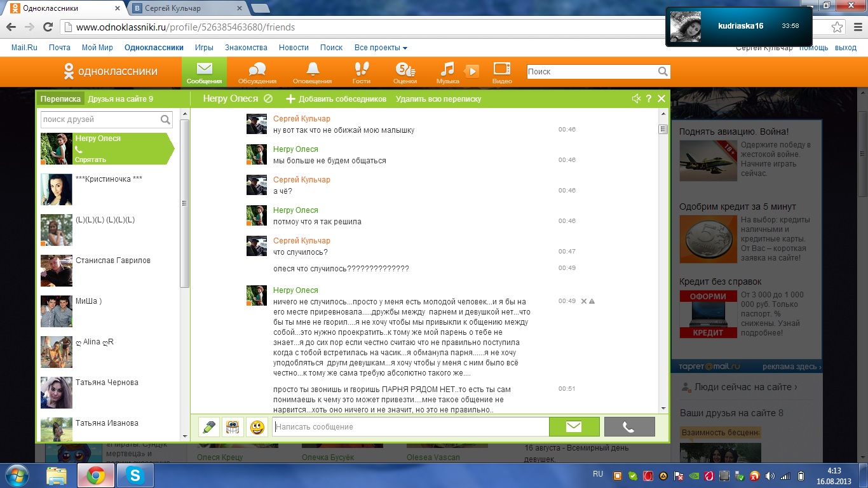The height and width of the screenshot is (488, 868).
Task: Open Мой Мир link
Action: [97, 48]
